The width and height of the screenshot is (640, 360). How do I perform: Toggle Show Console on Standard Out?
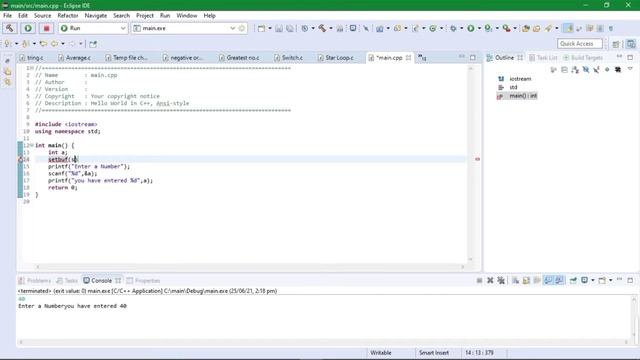point(548,280)
